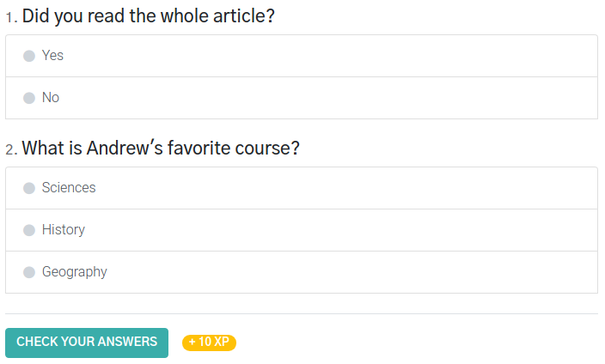Select the Yes radio button
This screenshot has height=364, width=605.
(x=29, y=56)
